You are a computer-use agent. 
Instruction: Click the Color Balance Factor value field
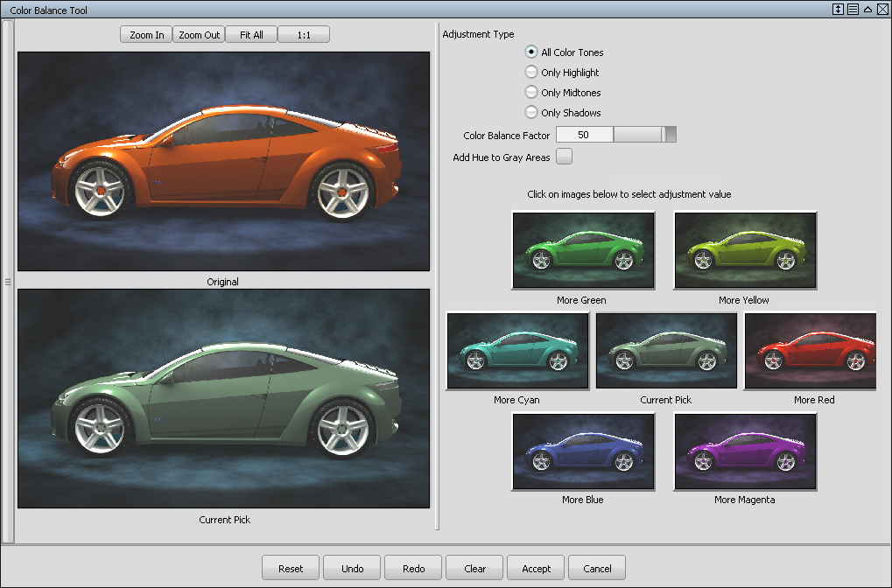[x=584, y=135]
